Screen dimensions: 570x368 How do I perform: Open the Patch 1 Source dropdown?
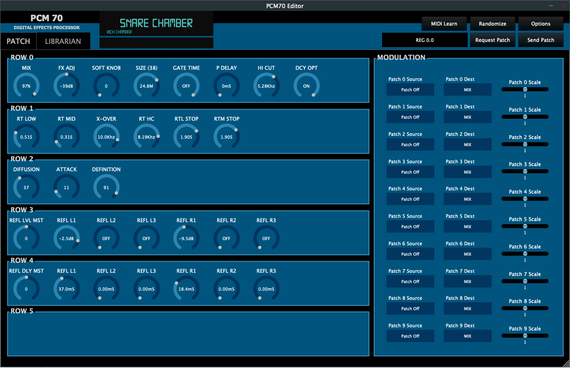410,117
